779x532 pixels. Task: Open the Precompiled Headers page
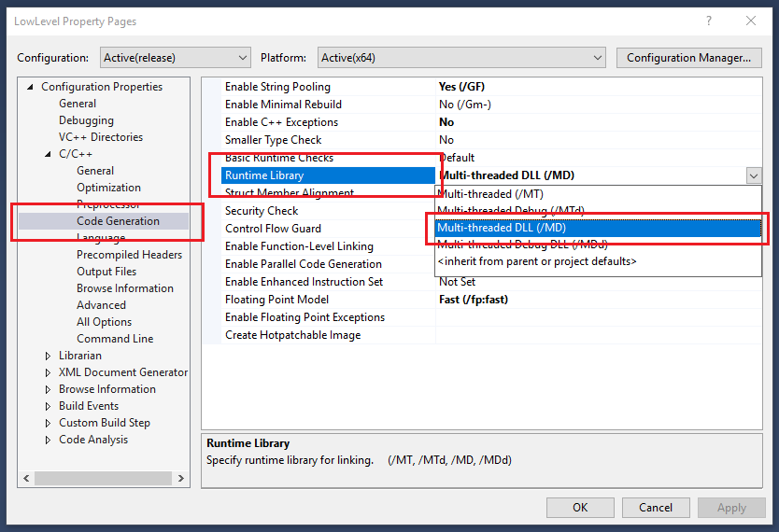click(x=129, y=255)
